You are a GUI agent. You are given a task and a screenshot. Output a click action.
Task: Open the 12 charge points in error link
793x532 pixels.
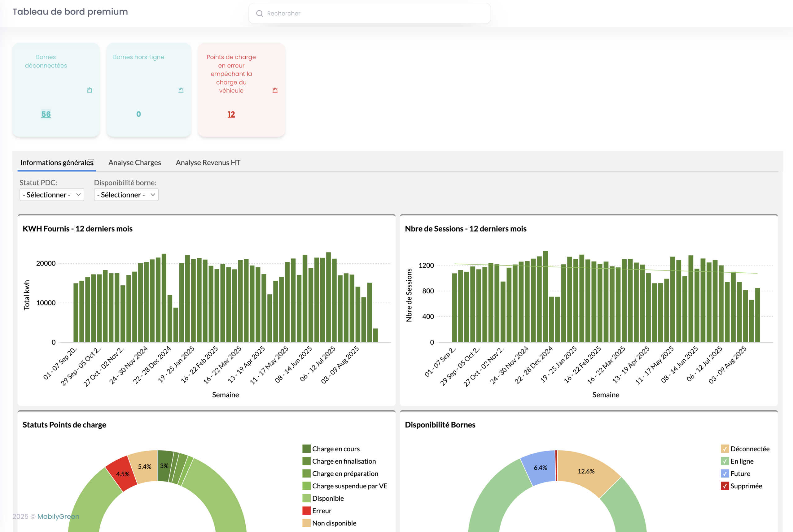point(231,114)
